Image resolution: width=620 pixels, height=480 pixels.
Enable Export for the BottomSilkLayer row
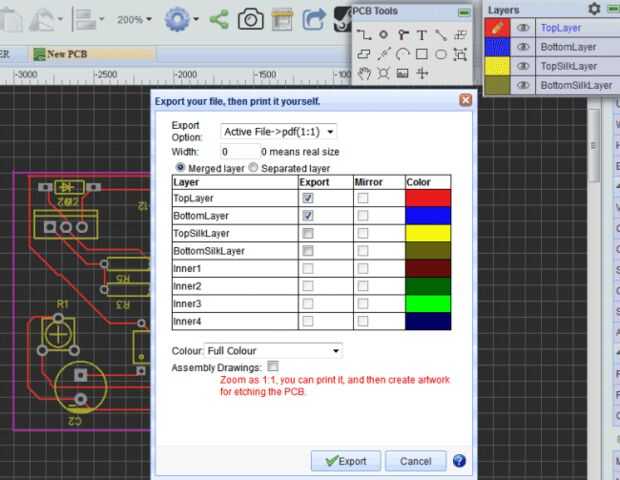coord(308,251)
